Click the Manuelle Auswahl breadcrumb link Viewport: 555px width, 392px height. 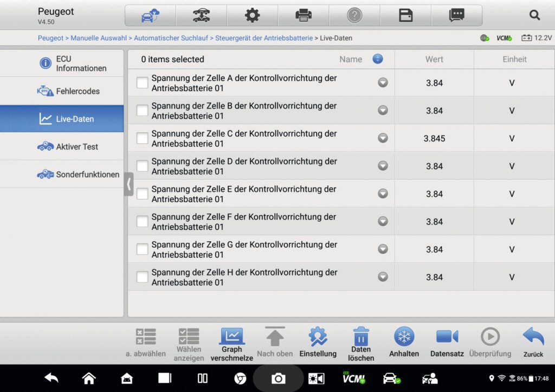99,38
